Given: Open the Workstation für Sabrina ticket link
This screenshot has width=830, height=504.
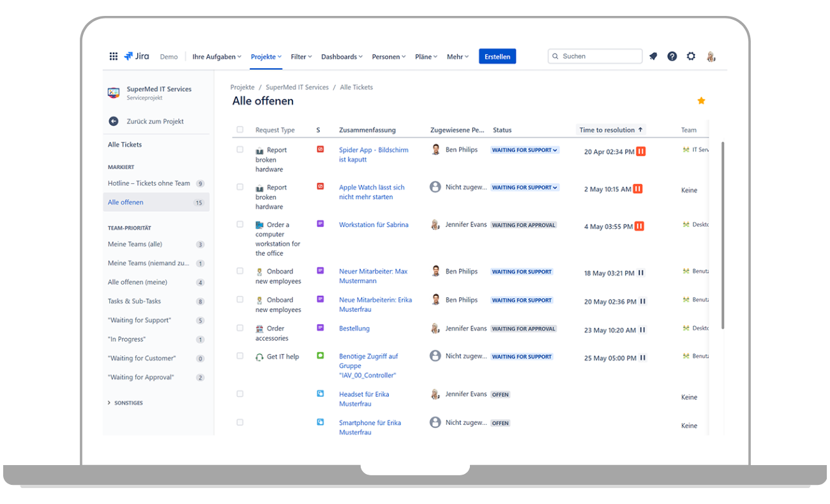Looking at the screenshot, I should coord(373,225).
